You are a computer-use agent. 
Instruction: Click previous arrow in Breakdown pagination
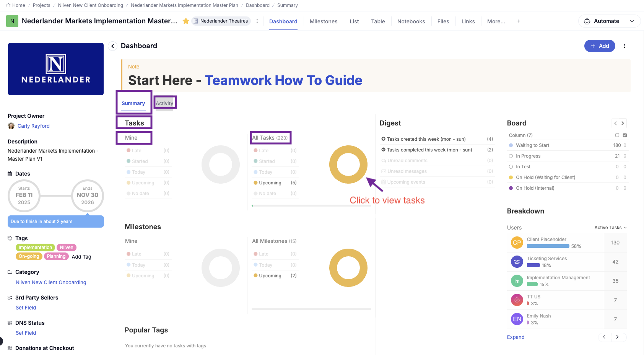point(604,337)
